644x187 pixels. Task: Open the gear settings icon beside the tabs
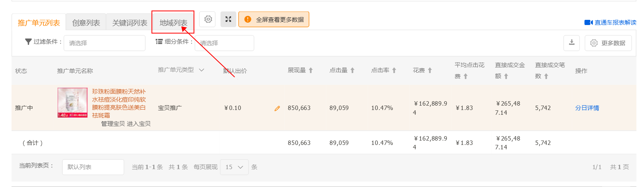[208, 19]
